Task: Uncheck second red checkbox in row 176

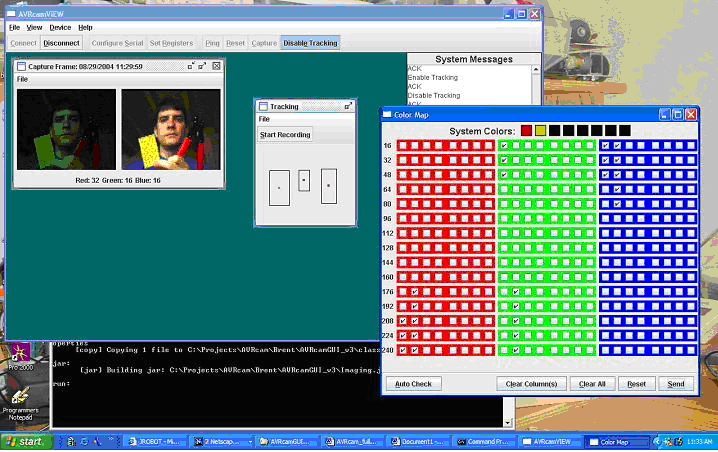Action: pos(414,292)
